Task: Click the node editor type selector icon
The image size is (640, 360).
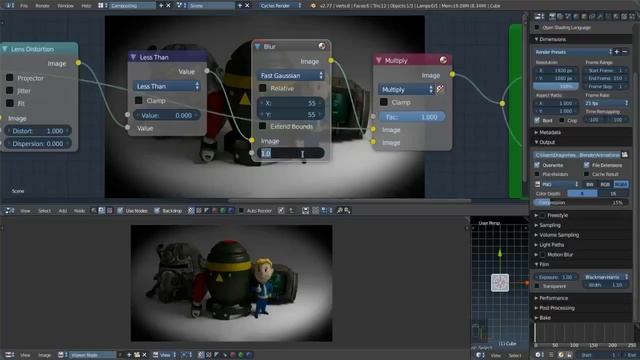Action: pos(9,211)
